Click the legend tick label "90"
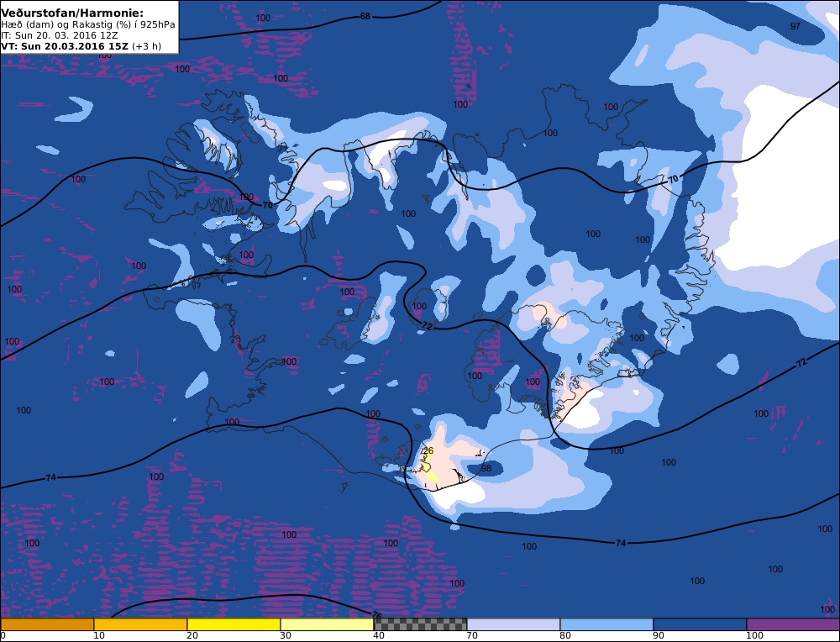Screen dimensions: 840x642 click(659, 635)
